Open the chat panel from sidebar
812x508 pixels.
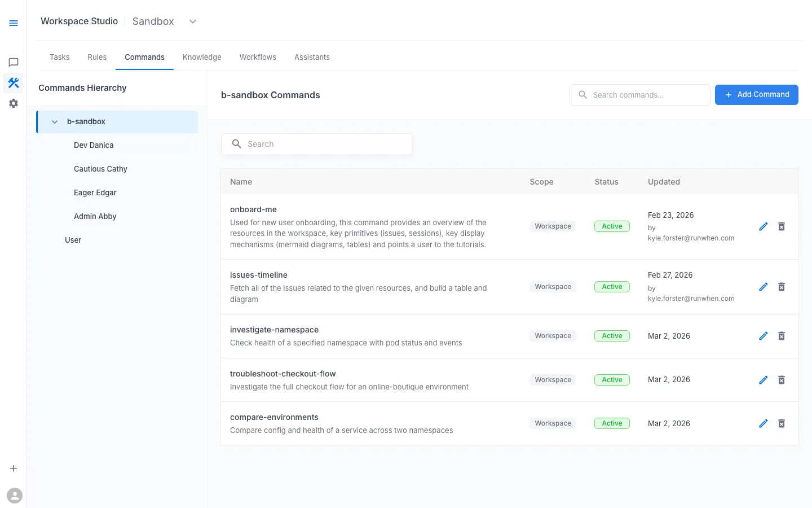[14, 62]
